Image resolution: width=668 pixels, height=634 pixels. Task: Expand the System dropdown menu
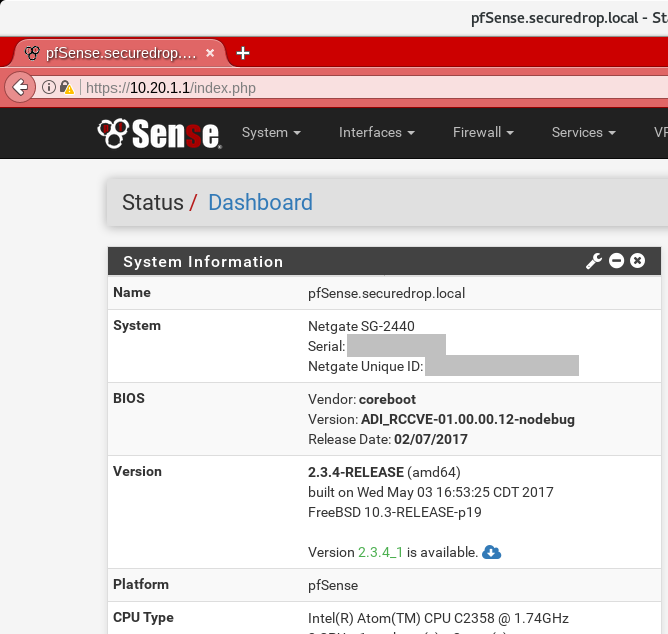(271, 132)
